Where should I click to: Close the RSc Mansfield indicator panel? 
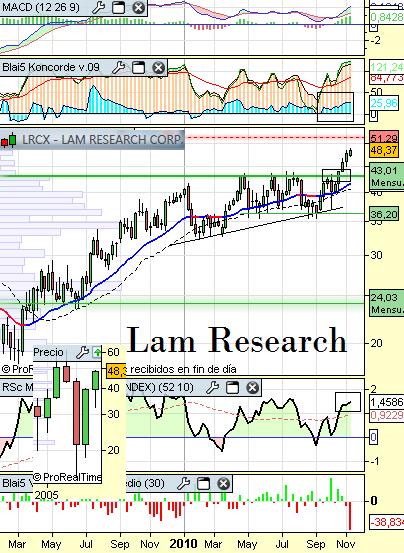252,388
